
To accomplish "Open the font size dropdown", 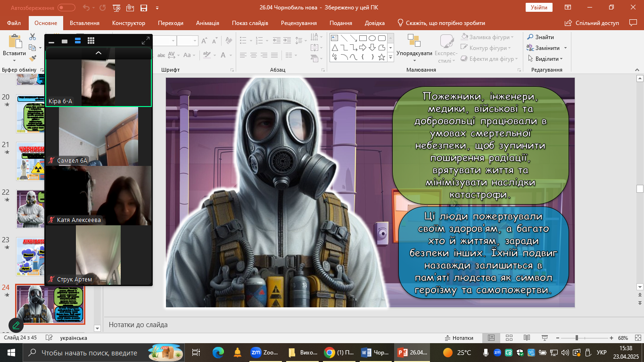I will (195, 41).
